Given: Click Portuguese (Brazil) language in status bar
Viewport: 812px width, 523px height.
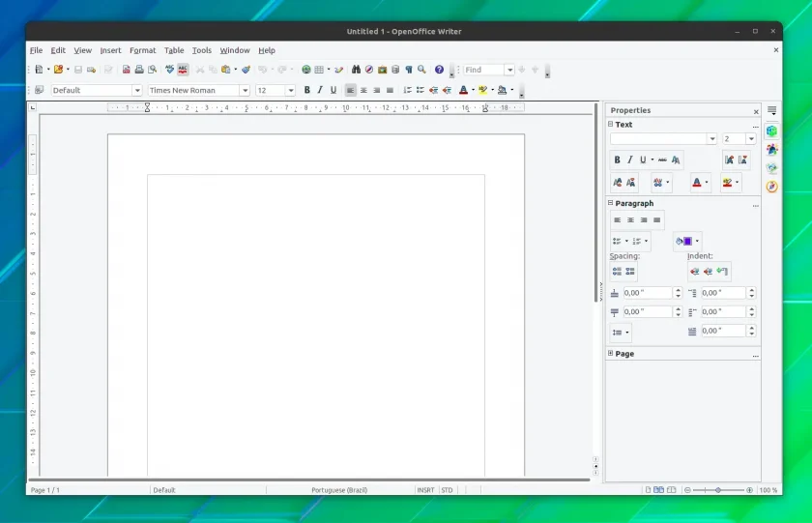Looking at the screenshot, I should (339, 490).
